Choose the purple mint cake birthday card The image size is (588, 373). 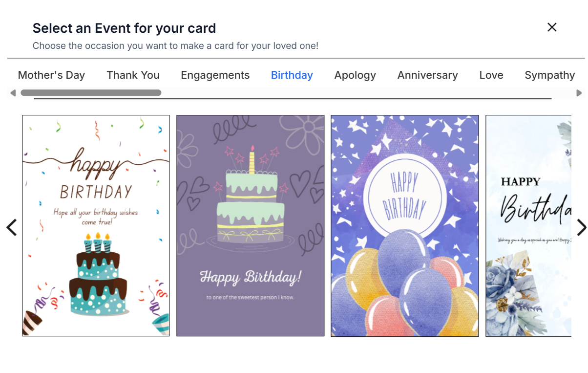[250, 225]
